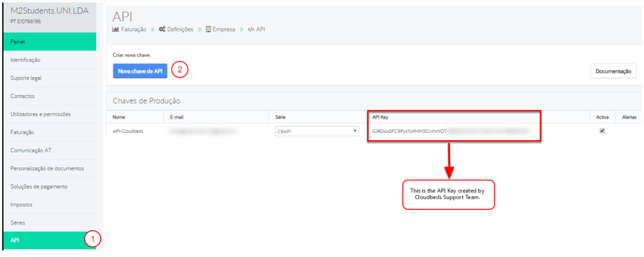The height and width of the screenshot is (257, 644).
Task: Open Séries in the sidebar menu
Action: tap(18, 223)
